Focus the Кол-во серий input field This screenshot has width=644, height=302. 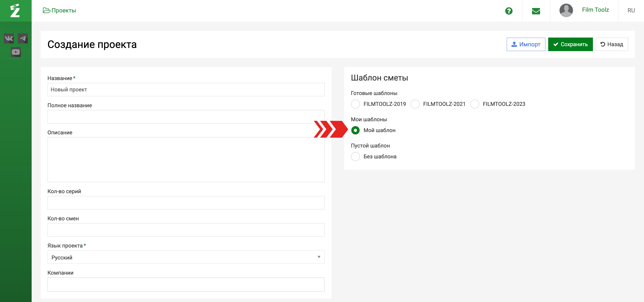[186, 202]
